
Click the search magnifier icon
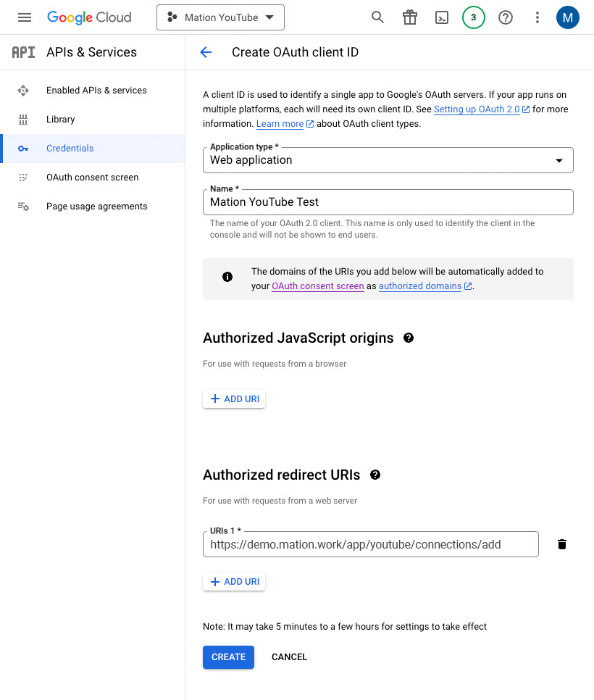(377, 17)
